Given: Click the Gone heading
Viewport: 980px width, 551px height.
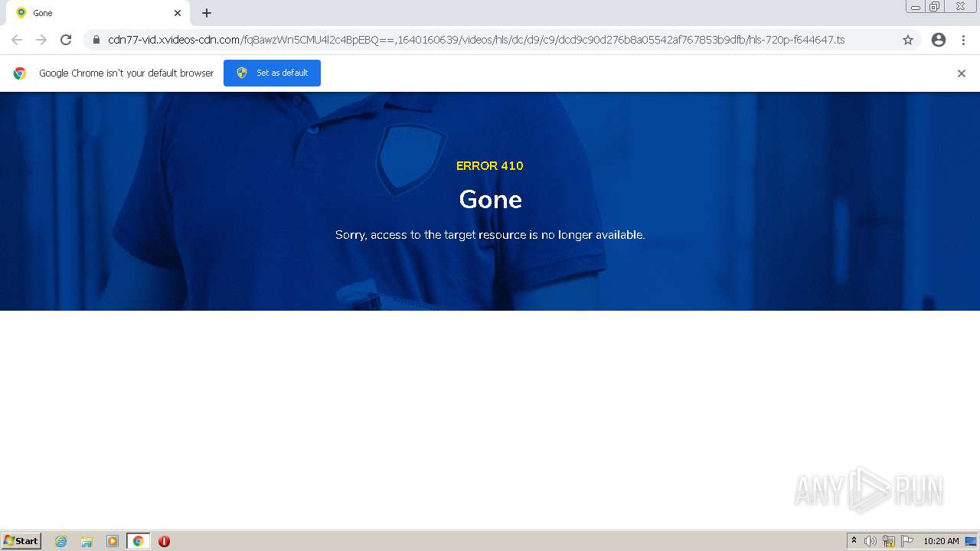Looking at the screenshot, I should (490, 199).
